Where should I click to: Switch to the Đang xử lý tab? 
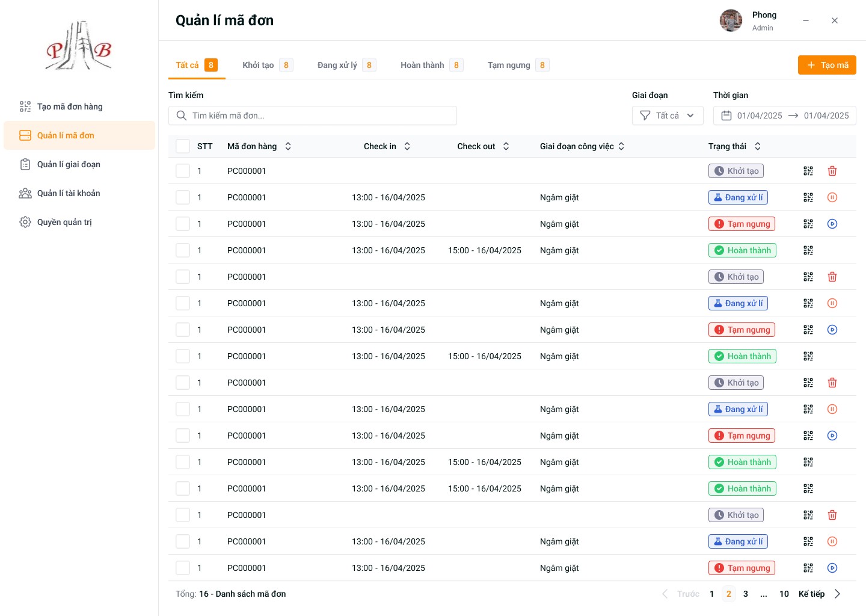347,65
